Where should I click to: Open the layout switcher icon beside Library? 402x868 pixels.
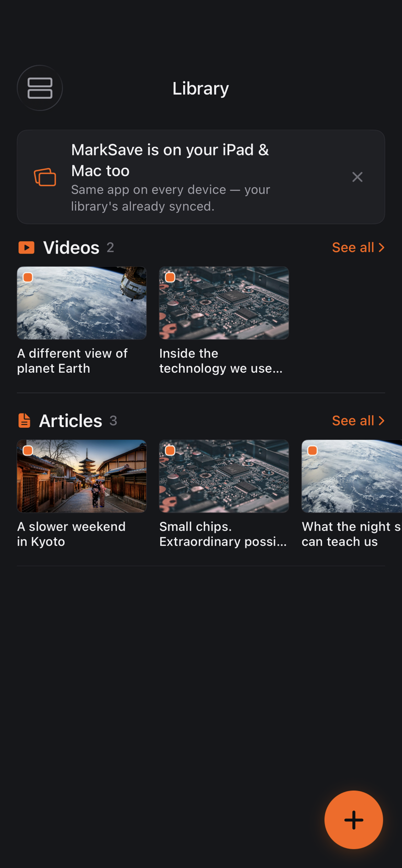click(40, 88)
